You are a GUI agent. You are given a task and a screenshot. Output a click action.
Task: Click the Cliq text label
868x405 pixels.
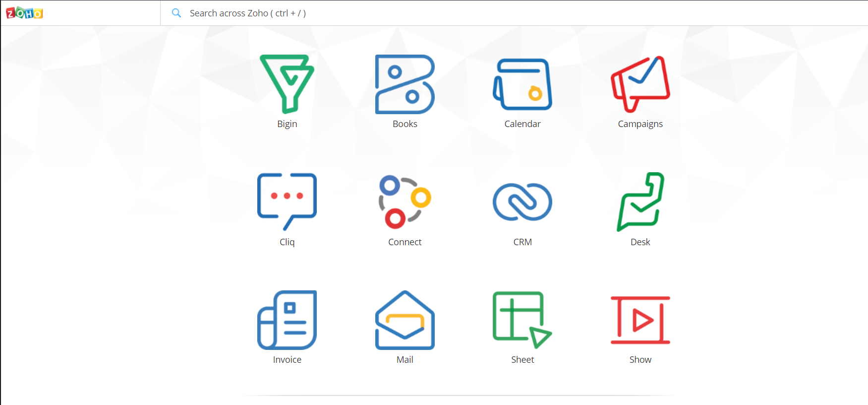pos(287,242)
